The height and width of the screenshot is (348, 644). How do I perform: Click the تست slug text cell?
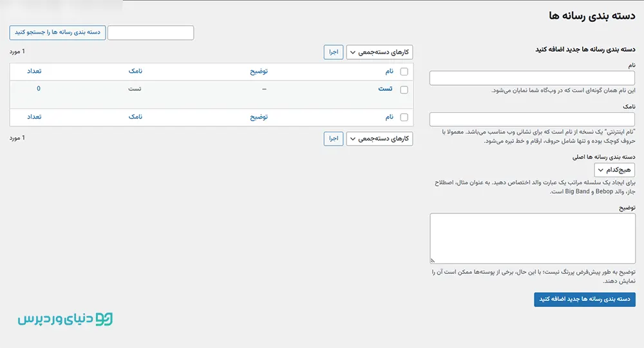tap(135, 89)
